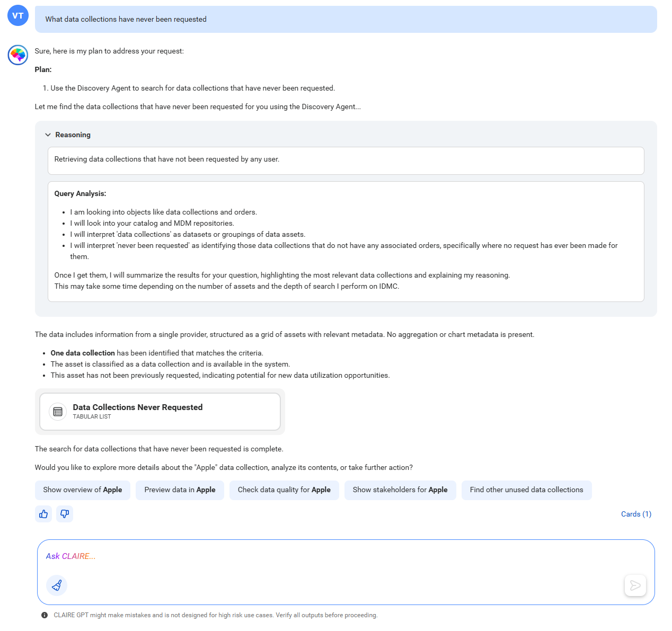Click the send message arrow icon
The height and width of the screenshot is (631, 672).
(635, 585)
